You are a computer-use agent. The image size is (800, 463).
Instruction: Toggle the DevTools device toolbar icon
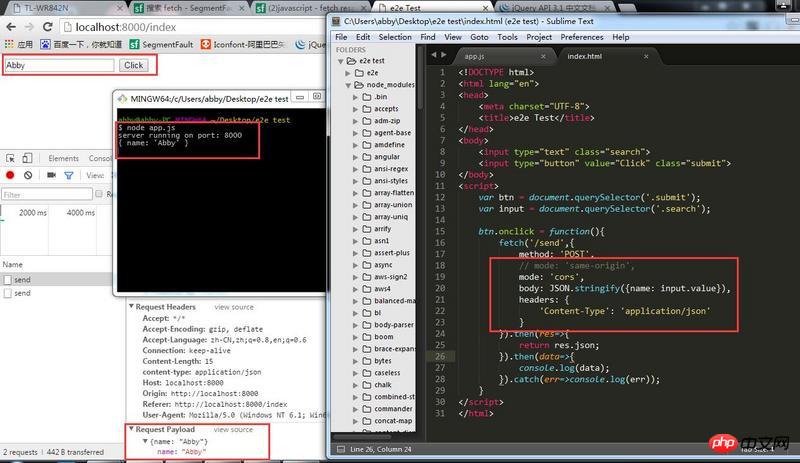tap(29, 158)
